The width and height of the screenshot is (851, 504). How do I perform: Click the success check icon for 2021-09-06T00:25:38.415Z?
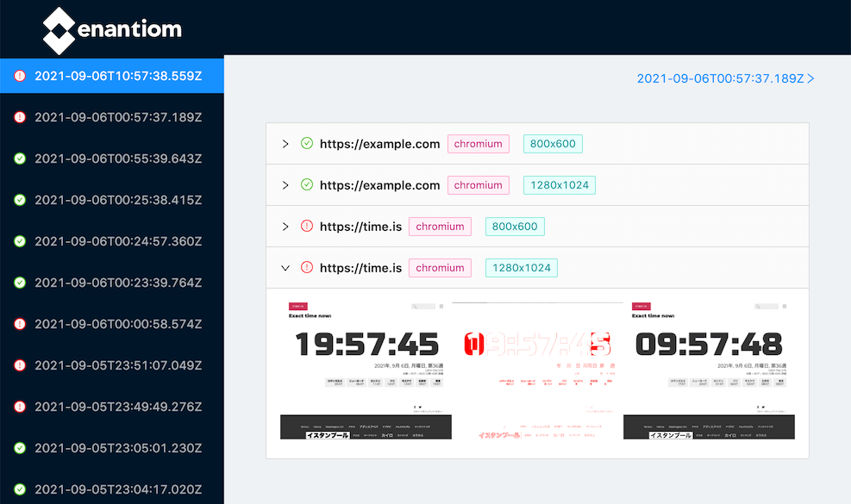(20, 200)
